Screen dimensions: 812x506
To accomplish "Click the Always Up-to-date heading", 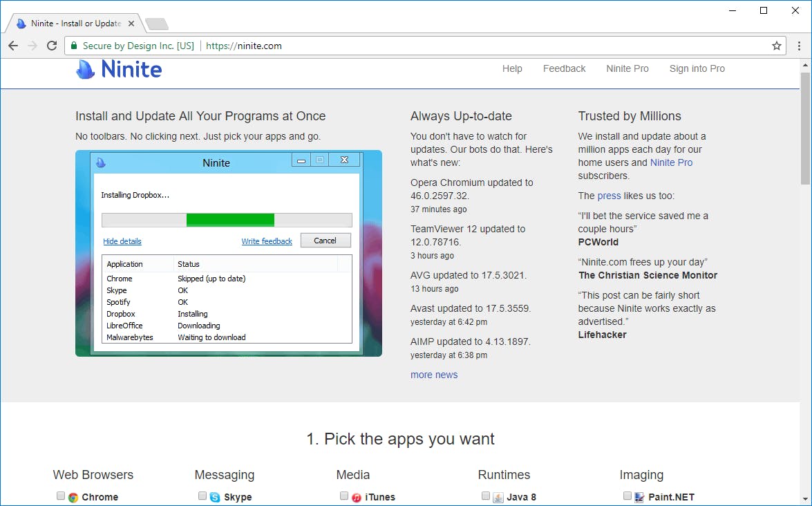I will click(x=461, y=116).
